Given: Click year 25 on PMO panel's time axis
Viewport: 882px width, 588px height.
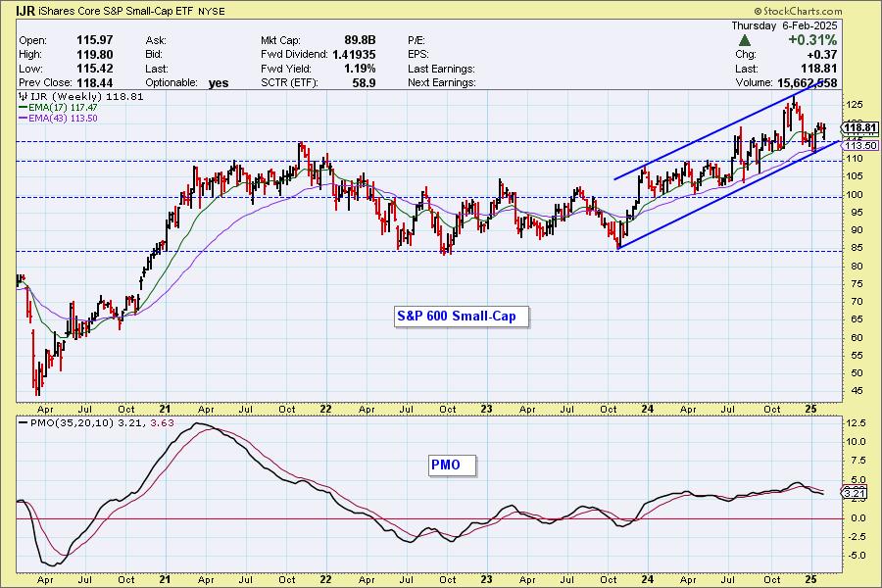Looking at the screenshot, I should 810,579.
